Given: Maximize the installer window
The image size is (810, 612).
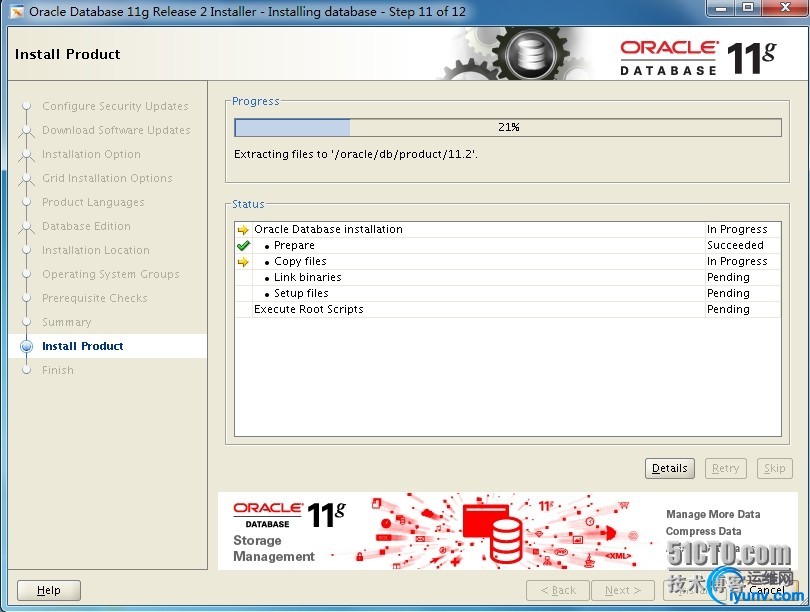Looking at the screenshot, I should click(x=748, y=8).
